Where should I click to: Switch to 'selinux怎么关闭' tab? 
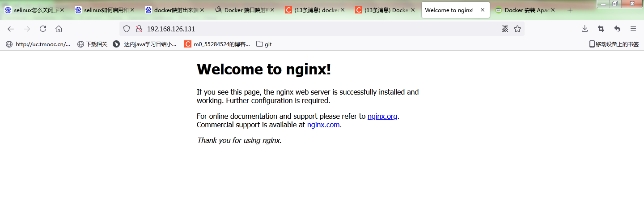pyautogui.click(x=34, y=10)
